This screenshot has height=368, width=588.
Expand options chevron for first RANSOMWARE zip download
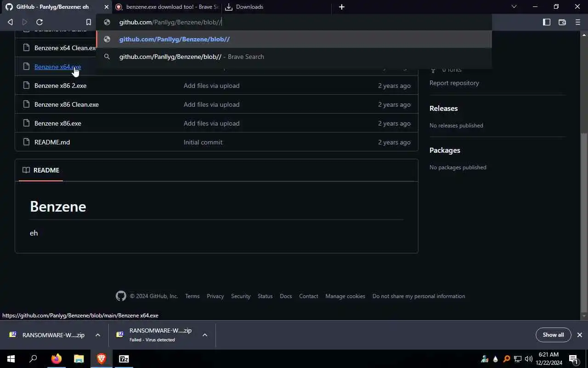[x=98, y=335]
